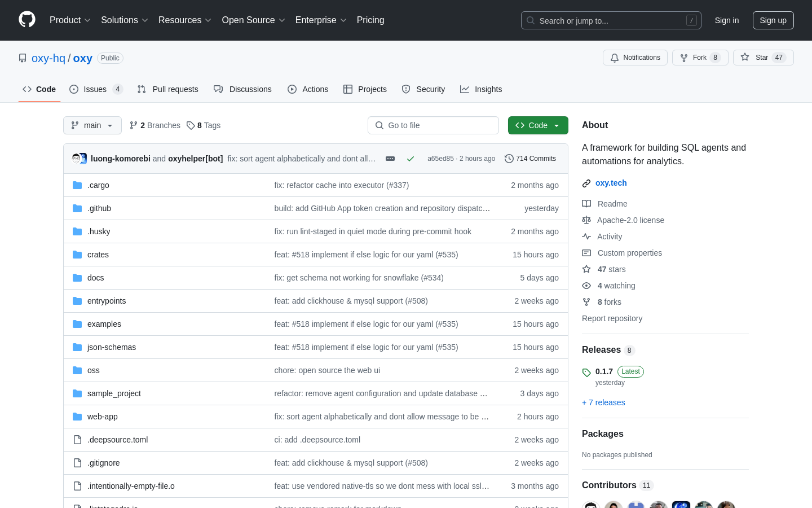Click the .deepsource.toml file icon
Screen dimensions: 812x508
click(77, 440)
